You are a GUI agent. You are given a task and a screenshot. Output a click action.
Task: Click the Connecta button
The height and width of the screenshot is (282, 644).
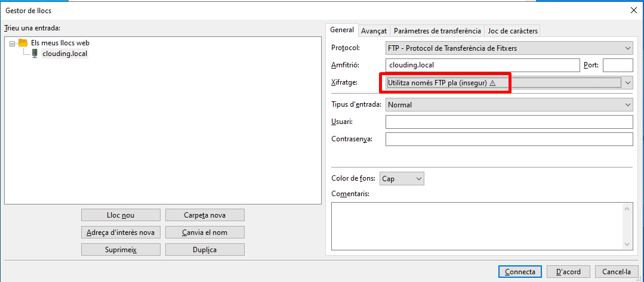520,272
